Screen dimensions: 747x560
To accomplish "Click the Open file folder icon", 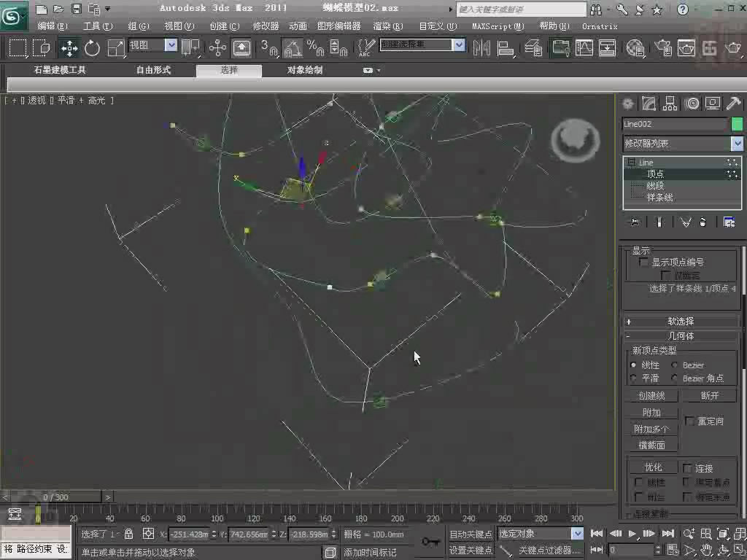I will (x=58, y=9).
